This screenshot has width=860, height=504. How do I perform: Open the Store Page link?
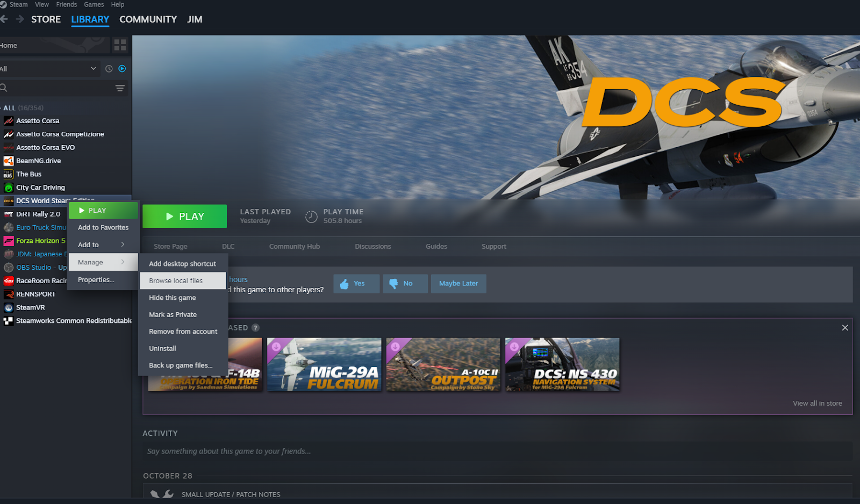tap(170, 247)
